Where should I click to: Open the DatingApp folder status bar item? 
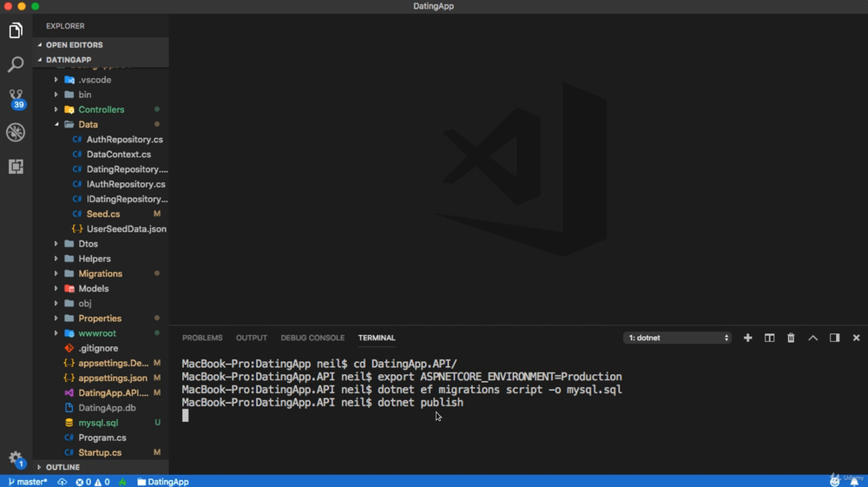pyautogui.click(x=163, y=482)
